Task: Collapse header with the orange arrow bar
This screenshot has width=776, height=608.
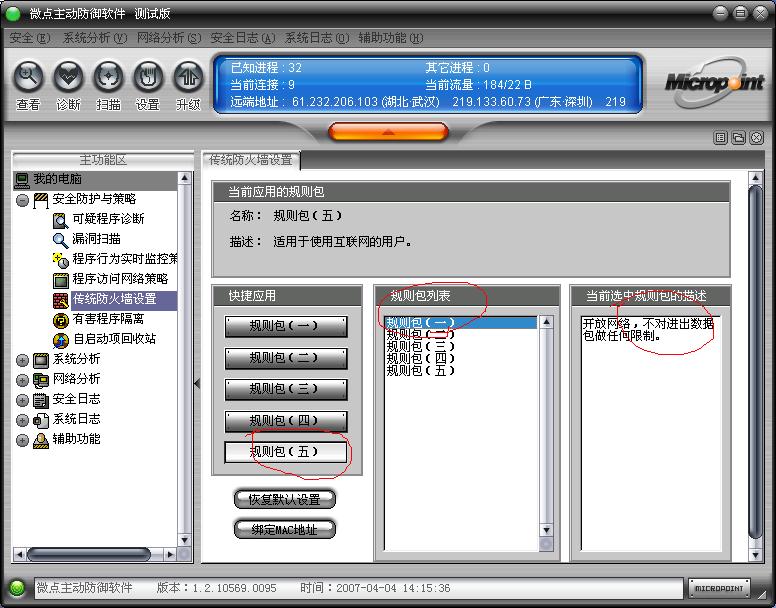Action: coord(388,132)
